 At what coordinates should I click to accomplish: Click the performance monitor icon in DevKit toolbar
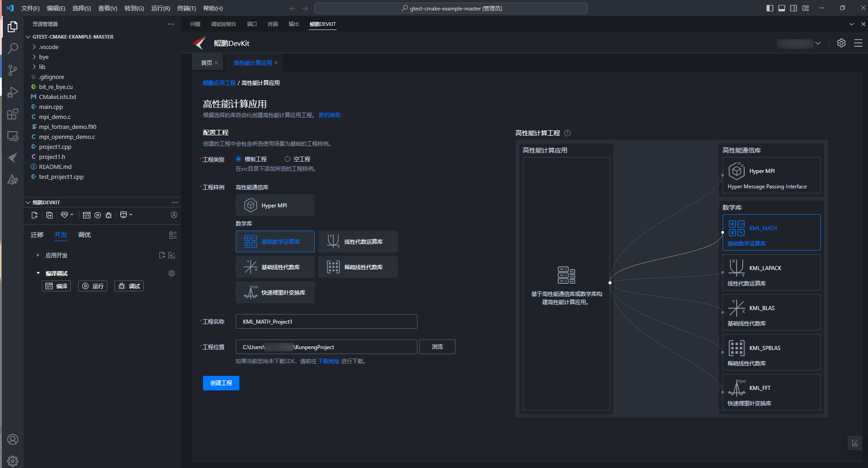tap(124, 215)
